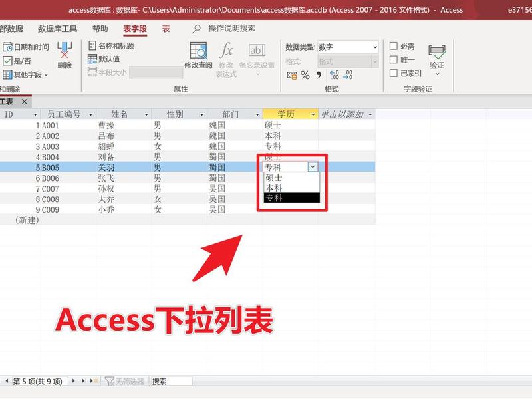This screenshot has height=399, width=532.
Task: Open the 性别 column filter arrow
Action: [201, 114]
